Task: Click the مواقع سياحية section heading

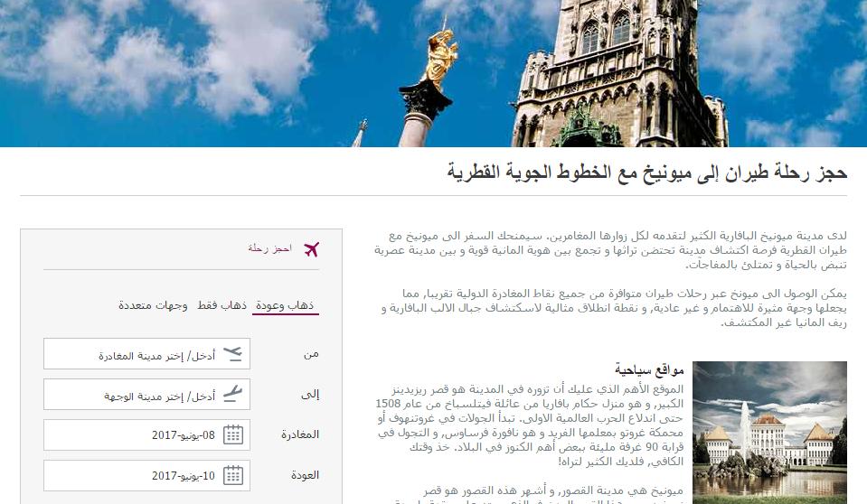Action: [649, 369]
